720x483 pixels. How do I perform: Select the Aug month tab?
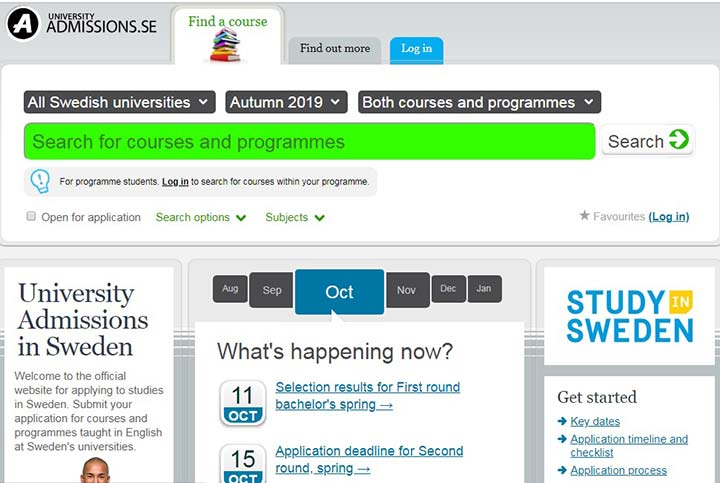(x=230, y=289)
